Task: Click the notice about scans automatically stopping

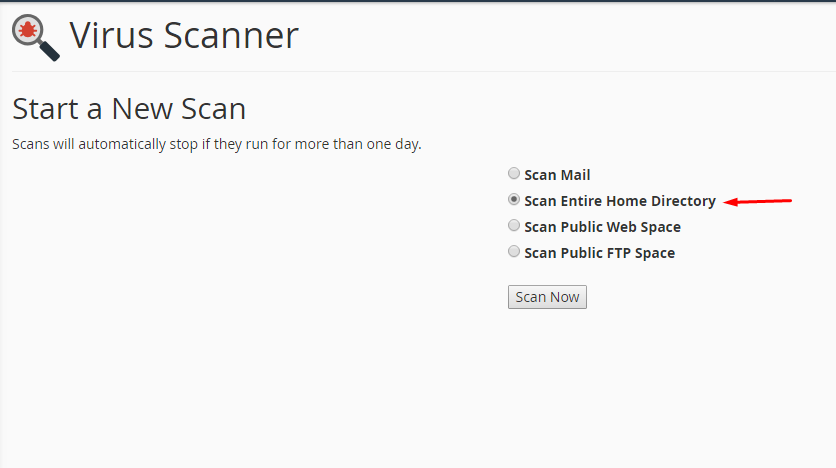Action: coord(216,144)
